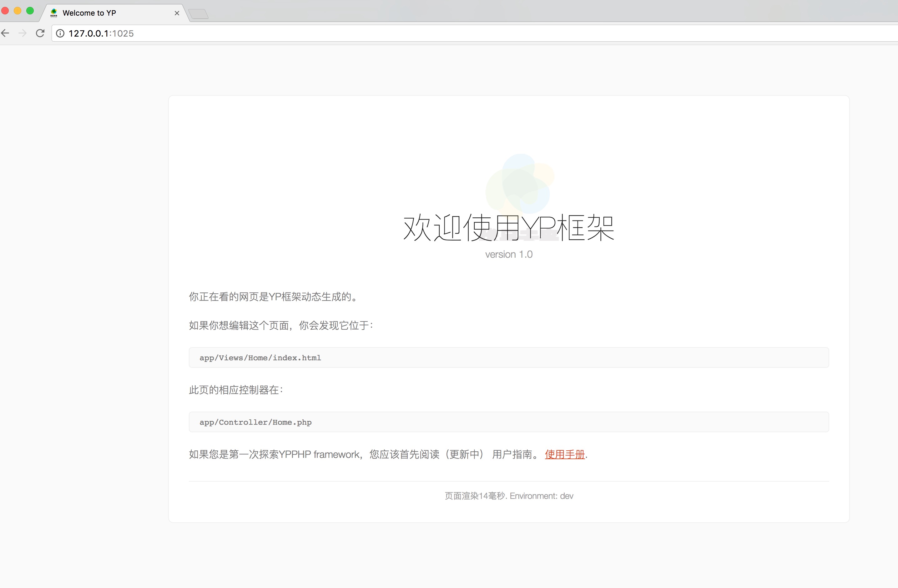
Task: Click the red macOS close window button
Action: tap(5, 11)
